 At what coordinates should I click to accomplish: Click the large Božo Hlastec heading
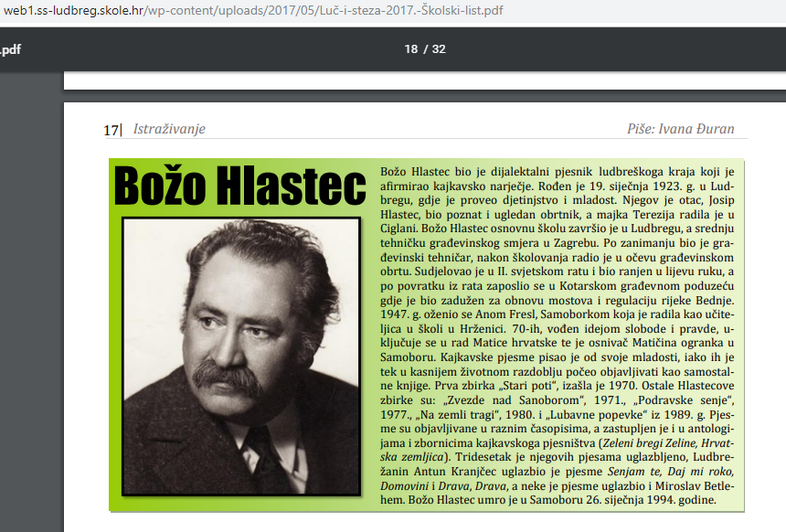pos(239,187)
